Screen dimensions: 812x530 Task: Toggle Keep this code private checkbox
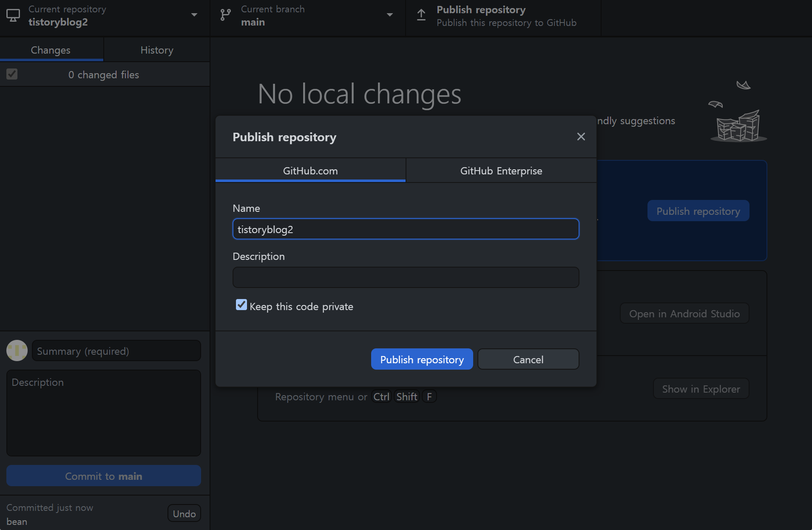click(x=241, y=305)
